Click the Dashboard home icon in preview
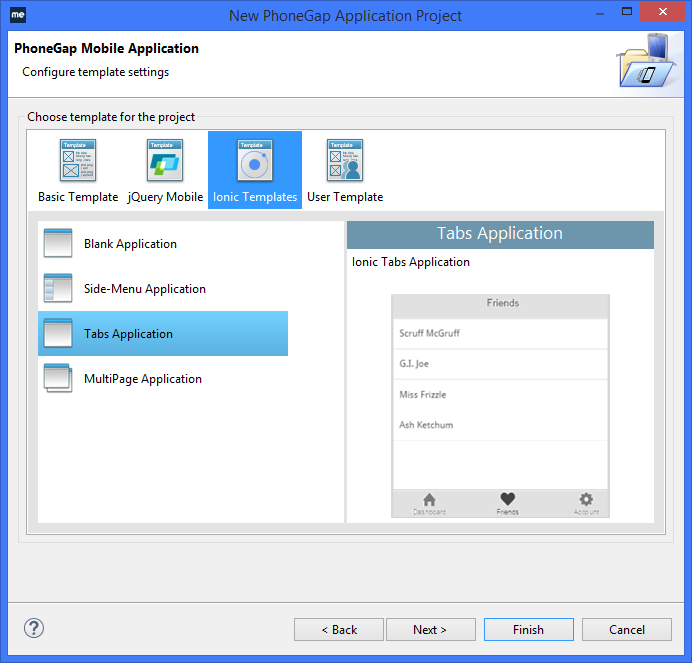This screenshot has width=692, height=663. coord(429,500)
